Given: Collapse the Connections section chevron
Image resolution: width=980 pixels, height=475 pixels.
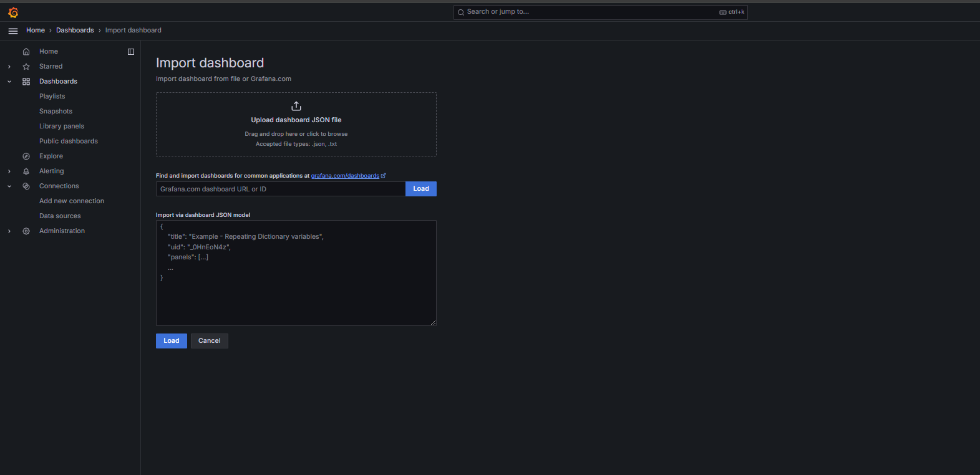Looking at the screenshot, I should coord(9,186).
